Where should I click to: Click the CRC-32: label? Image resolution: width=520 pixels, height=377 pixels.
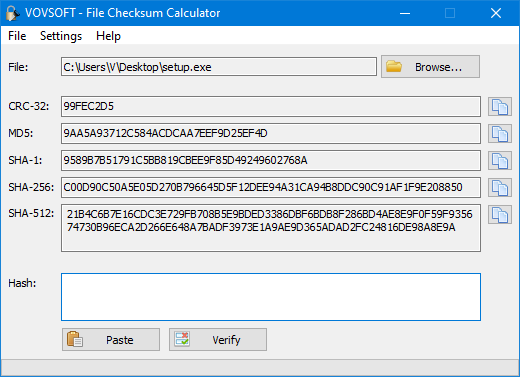29,106
